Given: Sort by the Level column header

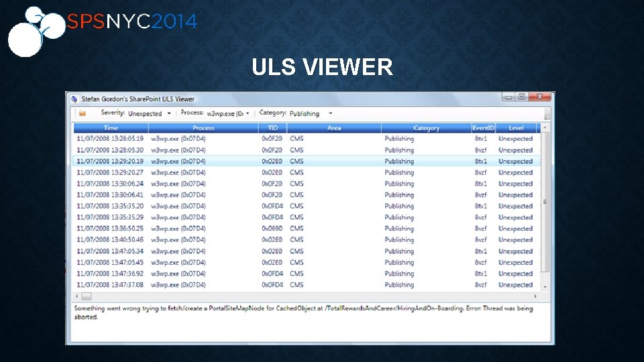Looking at the screenshot, I should pyautogui.click(x=516, y=127).
